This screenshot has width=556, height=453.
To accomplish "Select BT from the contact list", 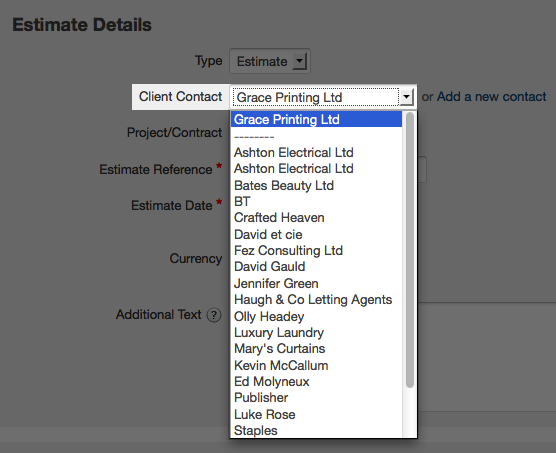I will [316, 201].
